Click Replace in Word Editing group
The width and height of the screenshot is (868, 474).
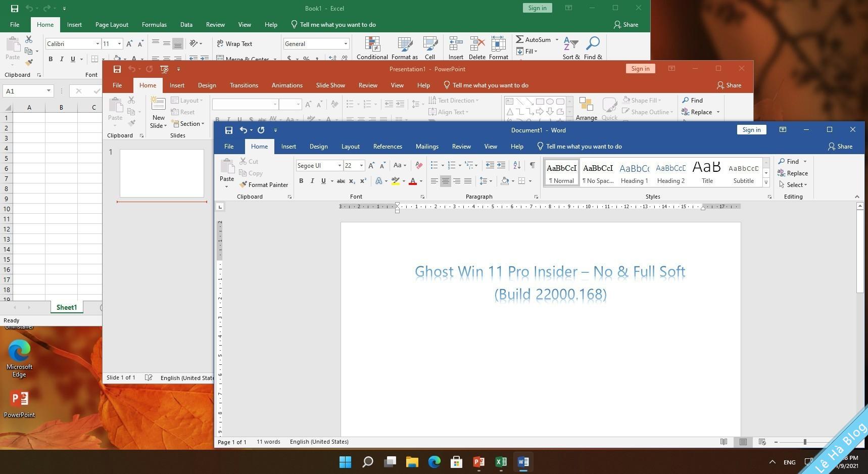[793, 173]
